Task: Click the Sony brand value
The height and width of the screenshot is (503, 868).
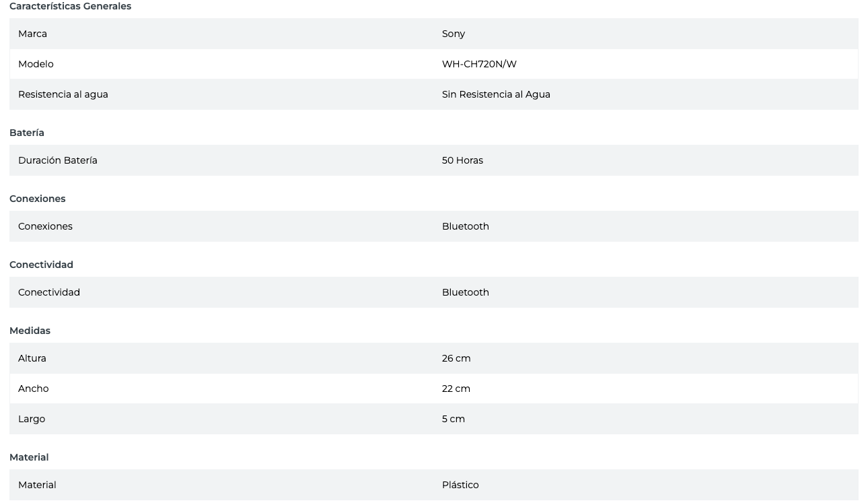Action: (x=454, y=34)
